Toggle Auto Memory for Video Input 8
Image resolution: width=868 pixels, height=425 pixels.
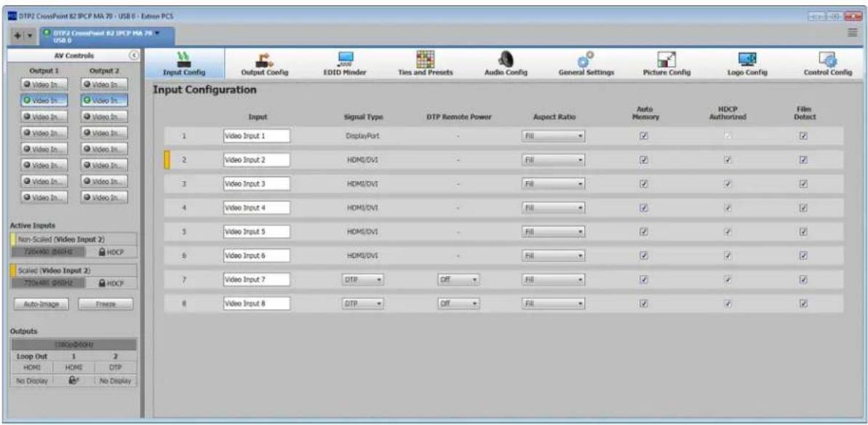coord(643,303)
